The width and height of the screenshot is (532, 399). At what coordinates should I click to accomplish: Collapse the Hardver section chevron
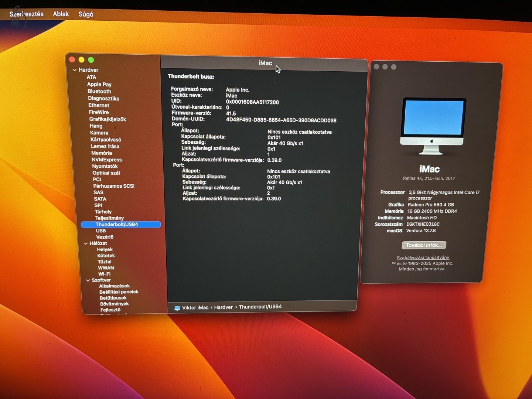point(75,70)
